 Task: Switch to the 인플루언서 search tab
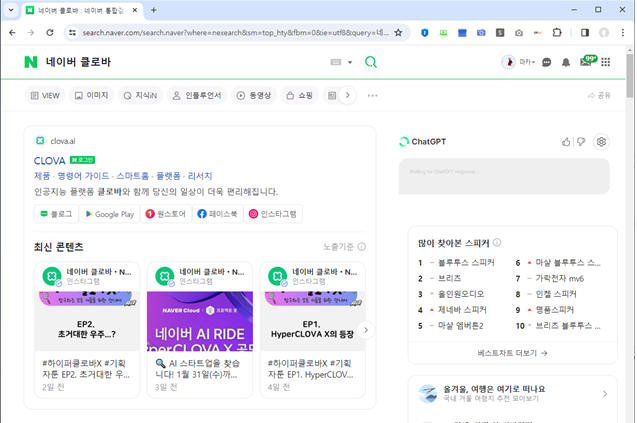point(197,95)
